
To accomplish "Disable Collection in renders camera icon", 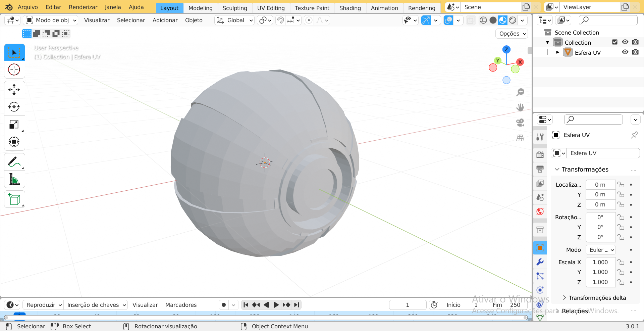I will pyautogui.click(x=635, y=42).
